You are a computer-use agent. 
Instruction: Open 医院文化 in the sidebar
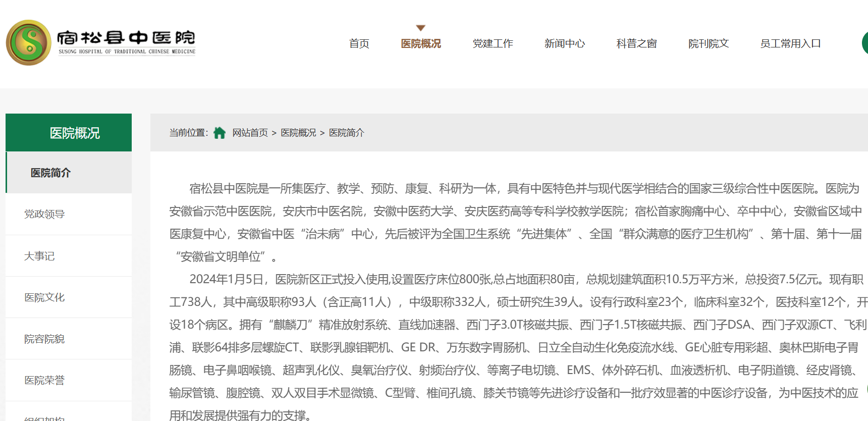tap(69, 297)
